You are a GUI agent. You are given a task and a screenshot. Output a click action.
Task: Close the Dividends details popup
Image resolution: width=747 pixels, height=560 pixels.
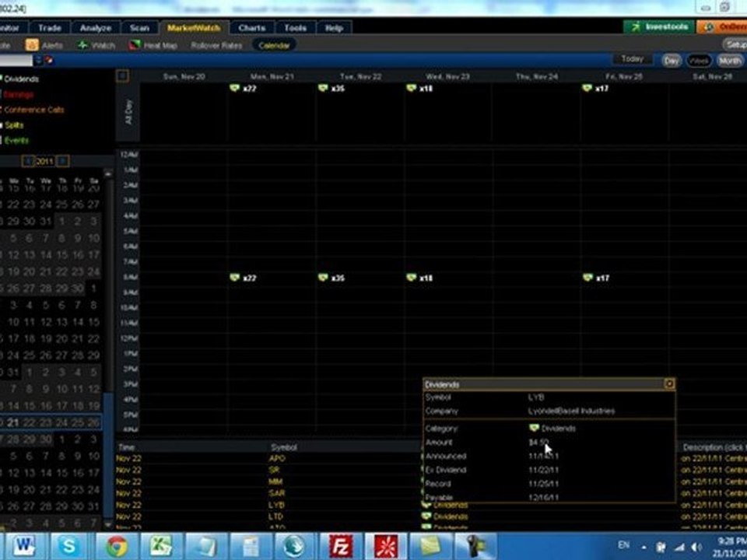[x=669, y=383]
